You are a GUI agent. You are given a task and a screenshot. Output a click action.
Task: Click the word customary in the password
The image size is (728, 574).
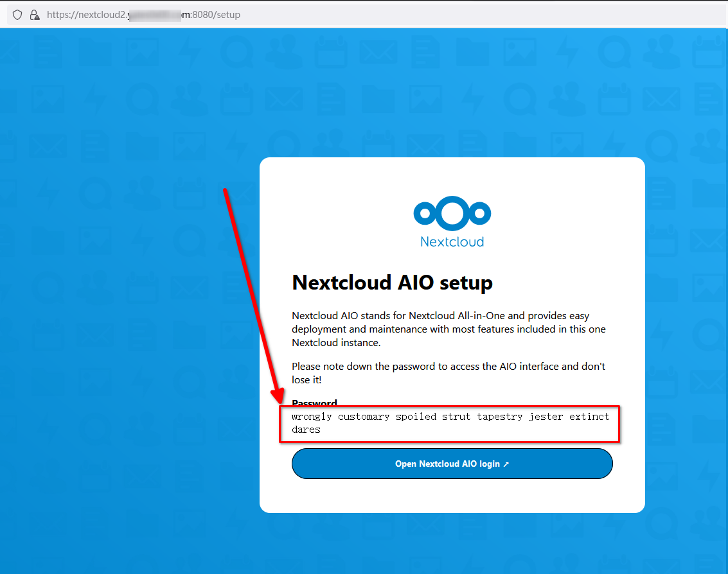point(364,417)
